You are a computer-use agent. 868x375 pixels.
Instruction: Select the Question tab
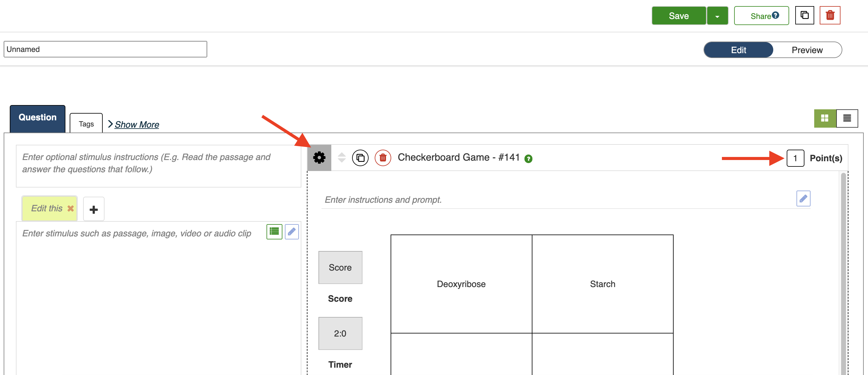tap(37, 118)
